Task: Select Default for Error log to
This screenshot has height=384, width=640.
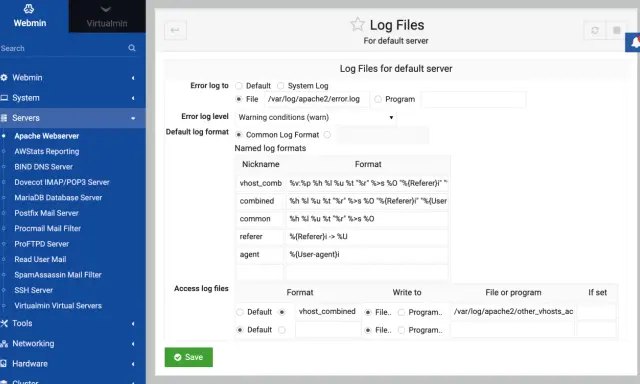Action: point(239,86)
